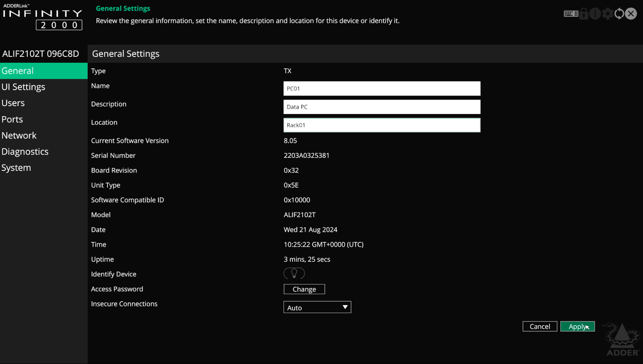Open the info icon in top toolbar
Viewport: 643px width, 364px height.
[595, 14]
